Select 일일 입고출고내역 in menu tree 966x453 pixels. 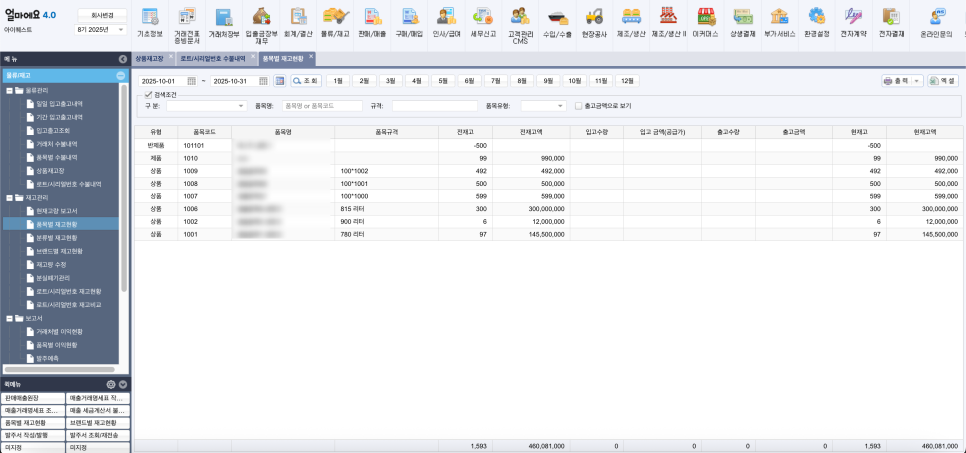(59, 104)
